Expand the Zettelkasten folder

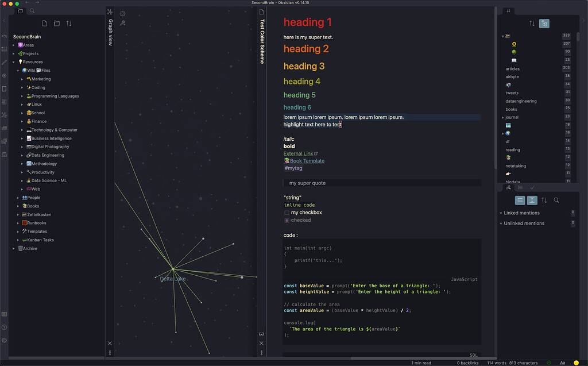coord(18,215)
